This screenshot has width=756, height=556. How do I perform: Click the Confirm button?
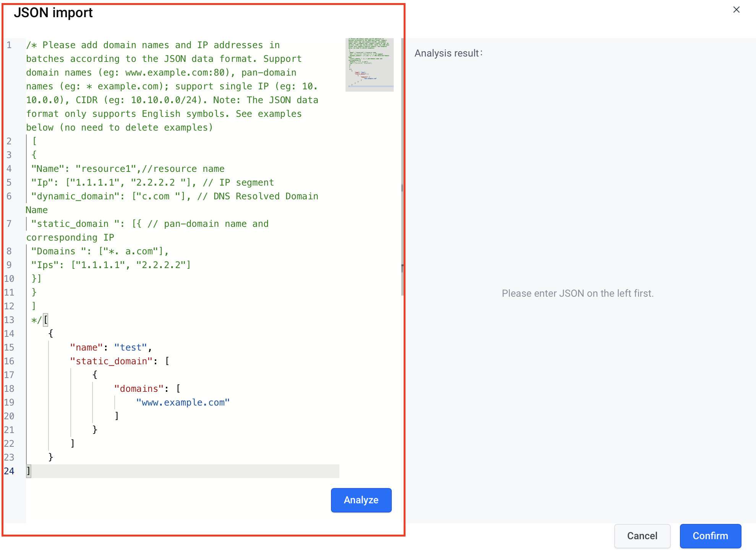pyautogui.click(x=710, y=536)
